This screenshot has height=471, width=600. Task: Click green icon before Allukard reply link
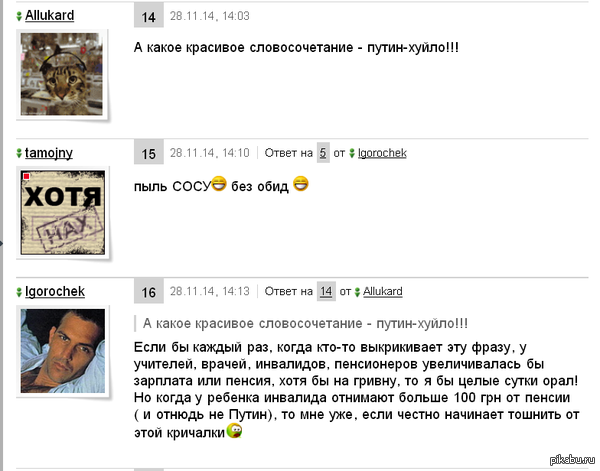coord(357,292)
